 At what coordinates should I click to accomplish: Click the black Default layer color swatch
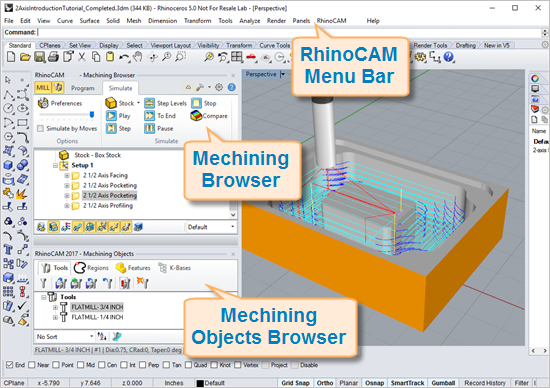click(200, 383)
